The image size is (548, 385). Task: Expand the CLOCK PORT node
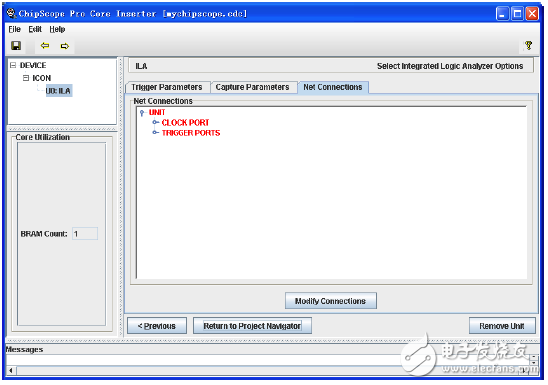[x=156, y=122]
